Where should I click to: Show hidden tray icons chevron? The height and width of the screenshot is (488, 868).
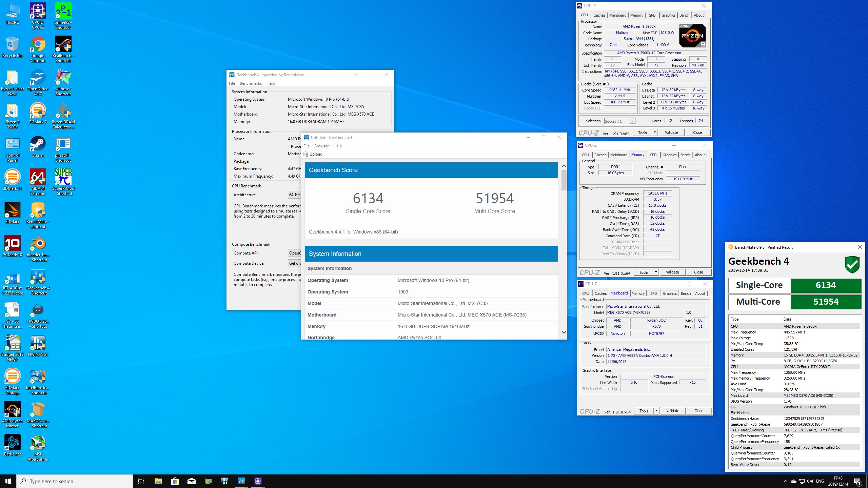[785, 481]
